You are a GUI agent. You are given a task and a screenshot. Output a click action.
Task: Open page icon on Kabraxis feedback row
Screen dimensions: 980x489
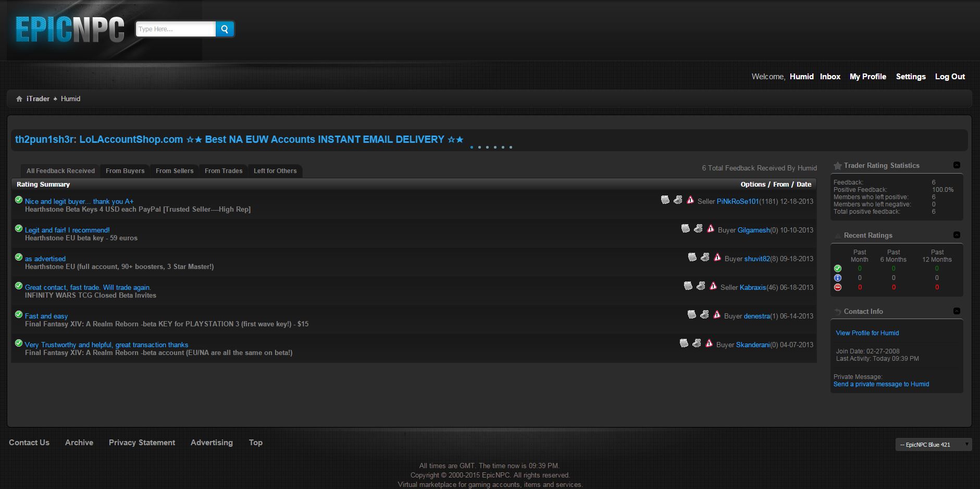pyautogui.click(x=688, y=286)
